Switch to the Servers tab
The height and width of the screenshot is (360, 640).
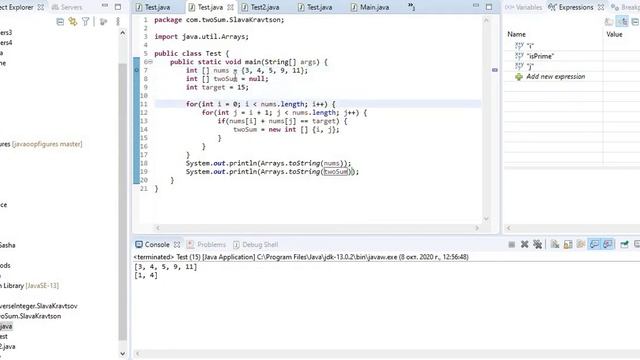(x=67, y=7)
